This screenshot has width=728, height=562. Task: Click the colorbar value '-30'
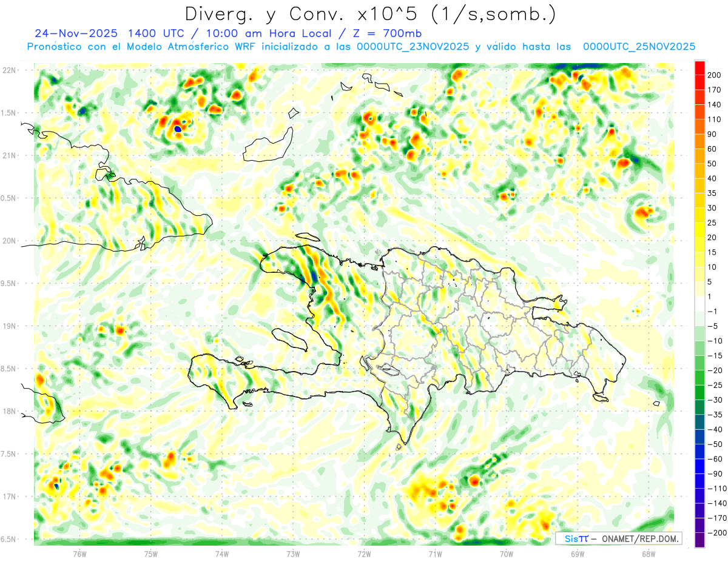(716, 400)
